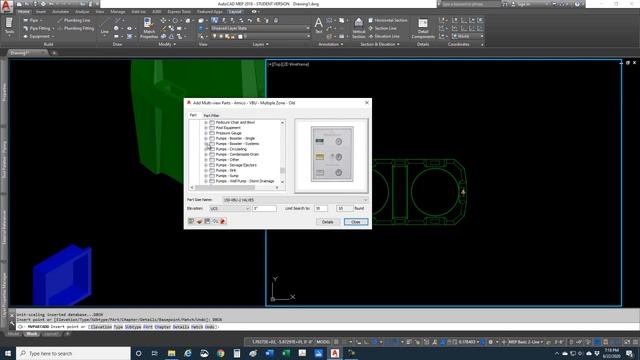Click the AutoCAD taskbar icon

point(335,353)
